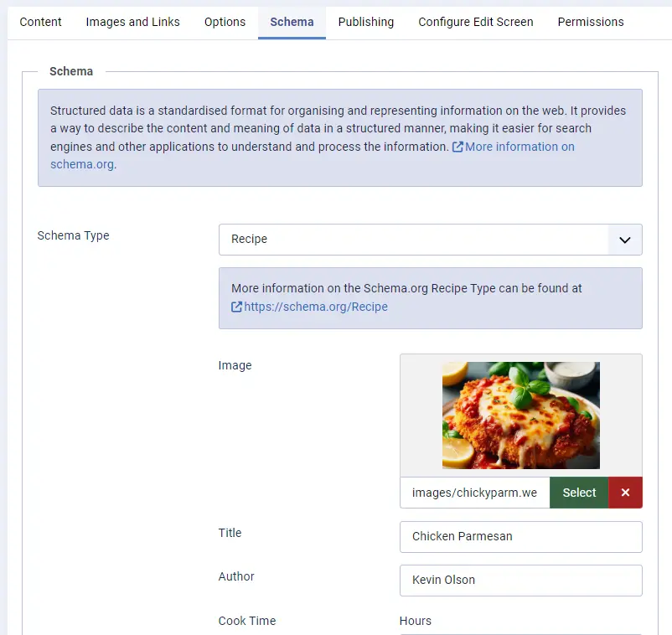Click the Schema fieldset legend heading

(x=71, y=71)
